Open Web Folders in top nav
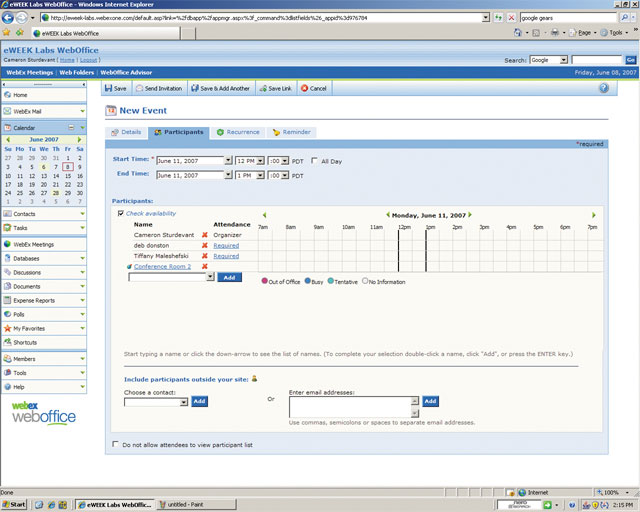 (76, 72)
